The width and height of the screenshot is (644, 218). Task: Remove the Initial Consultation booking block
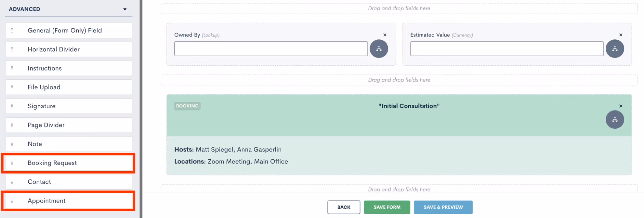[x=620, y=106]
